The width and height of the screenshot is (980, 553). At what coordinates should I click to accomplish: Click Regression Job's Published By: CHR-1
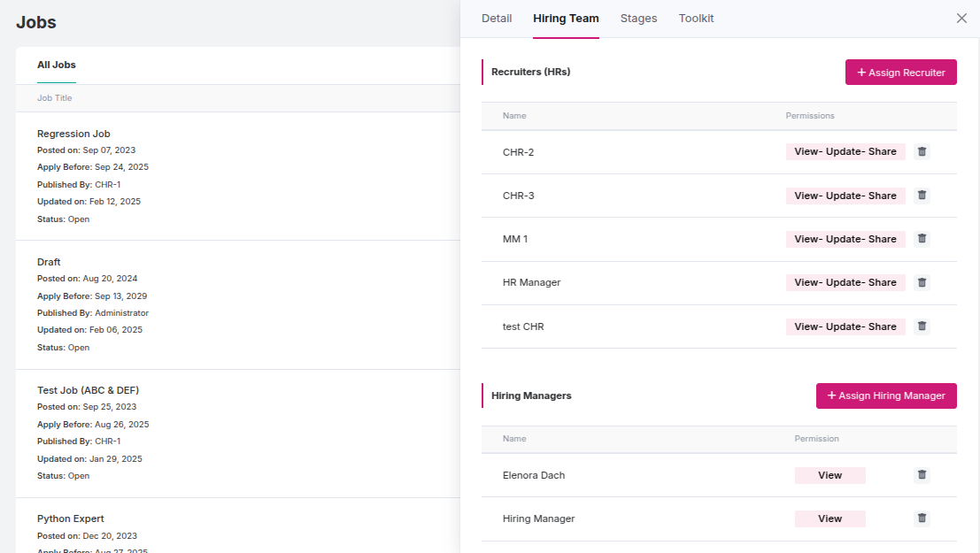tap(79, 184)
